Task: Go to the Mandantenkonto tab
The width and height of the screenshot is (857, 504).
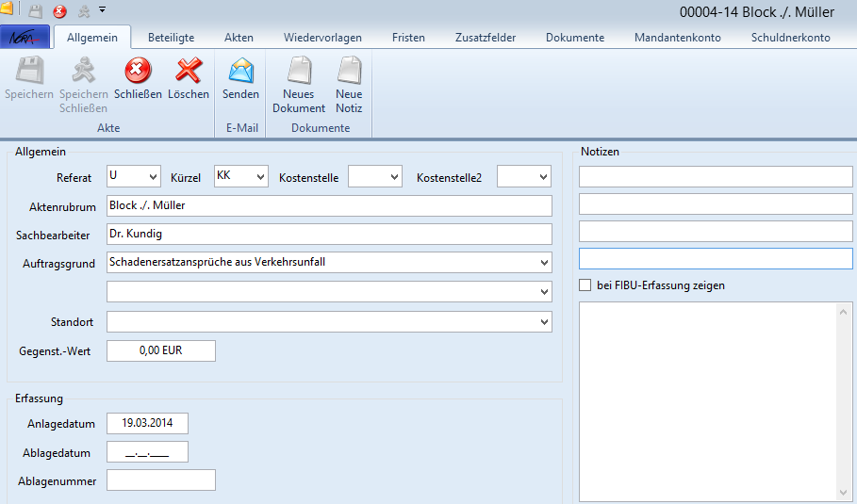Action: [677, 38]
